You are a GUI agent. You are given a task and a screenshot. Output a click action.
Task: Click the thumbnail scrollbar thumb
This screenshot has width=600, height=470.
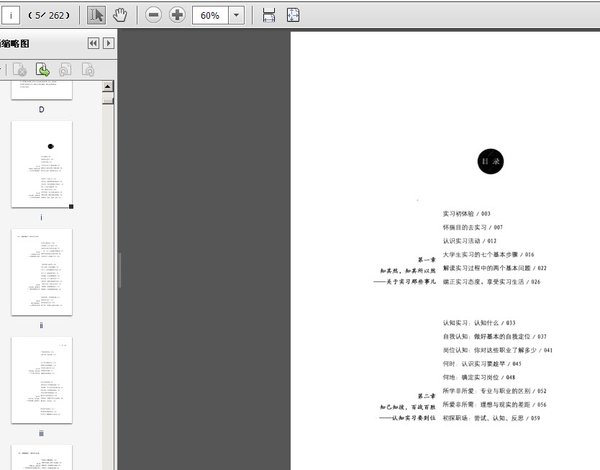click(108, 100)
